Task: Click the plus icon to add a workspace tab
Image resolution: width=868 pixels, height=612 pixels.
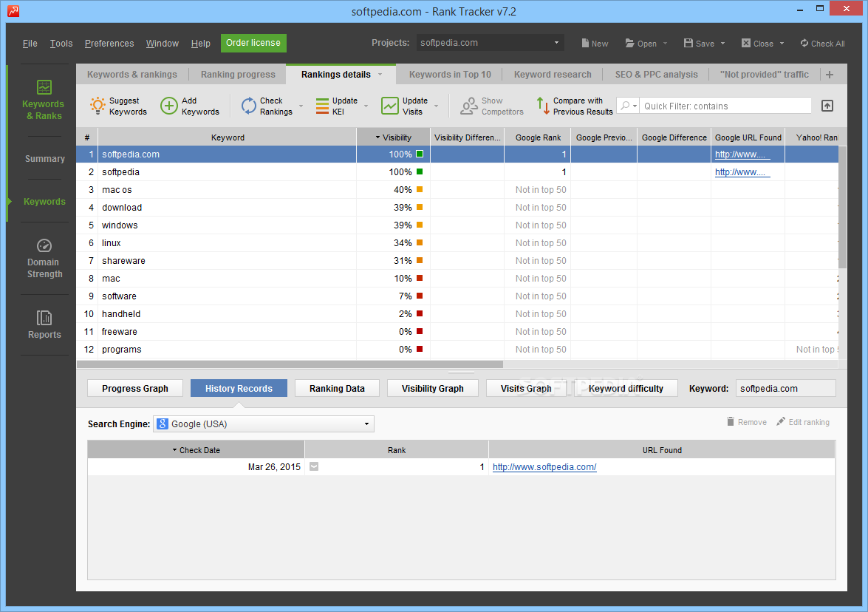Action: (830, 75)
